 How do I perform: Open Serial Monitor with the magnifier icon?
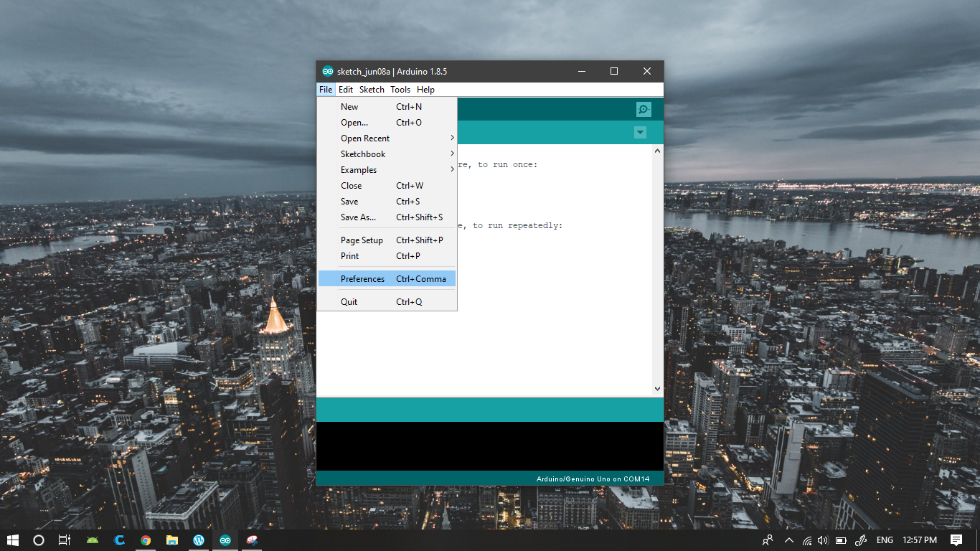(643, 108)
